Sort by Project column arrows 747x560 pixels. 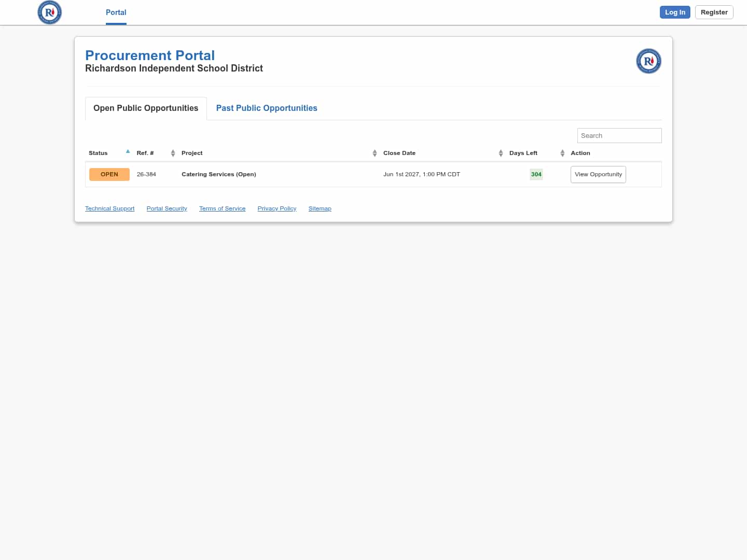point(375,153)
